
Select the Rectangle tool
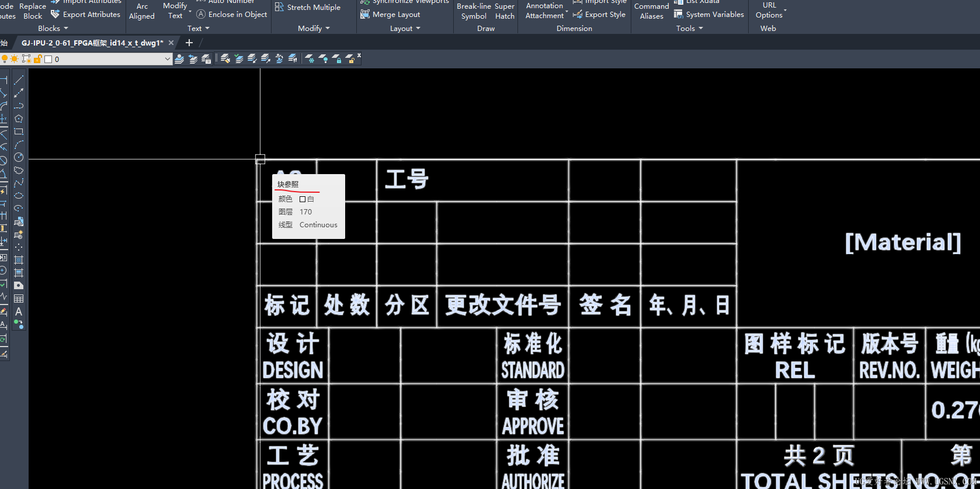pyautogui.click(x=19, y=131)
